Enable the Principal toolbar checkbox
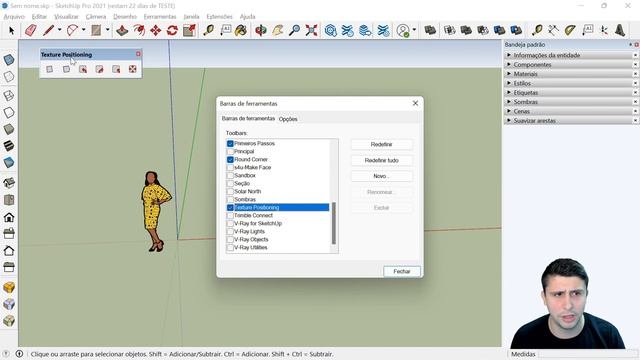 (230, 151)
